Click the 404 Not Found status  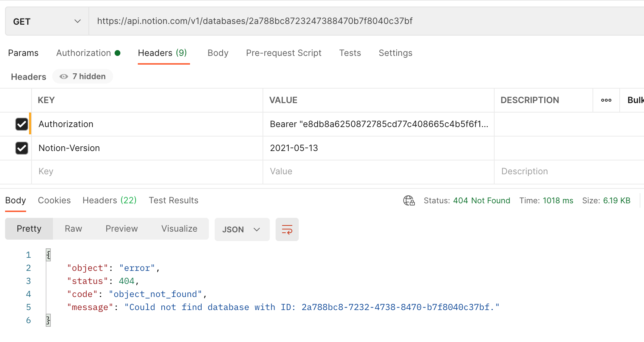(x=482, y=200)
